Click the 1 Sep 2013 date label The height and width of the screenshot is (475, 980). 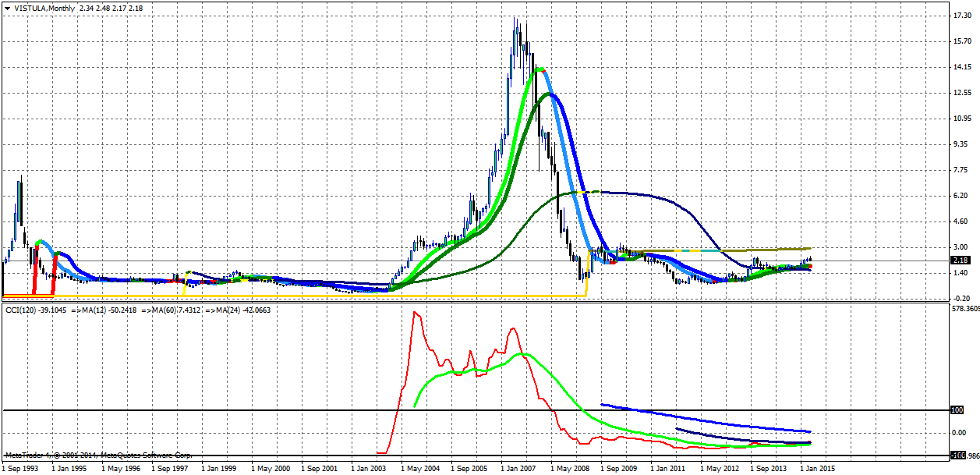[769, 469]
